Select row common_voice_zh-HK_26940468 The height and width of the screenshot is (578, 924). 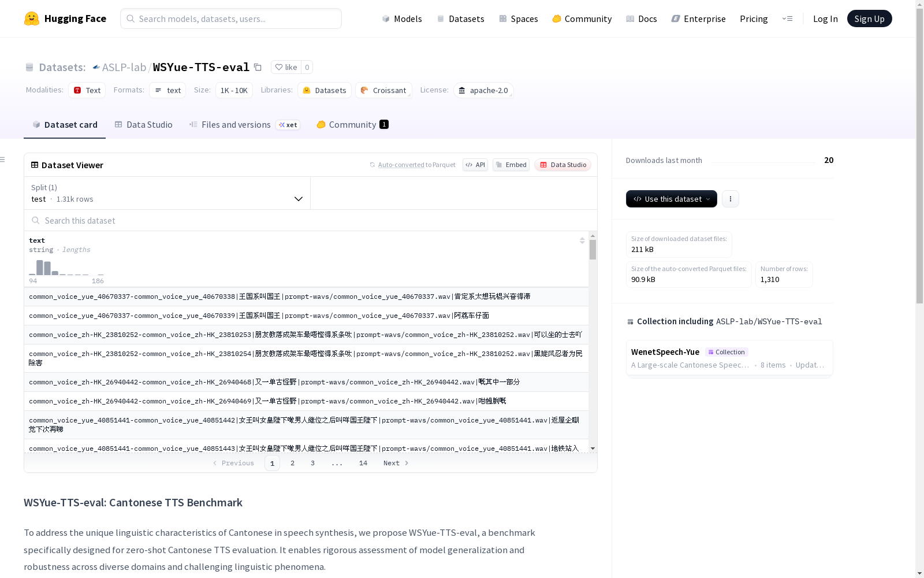[x=306, y=382]
